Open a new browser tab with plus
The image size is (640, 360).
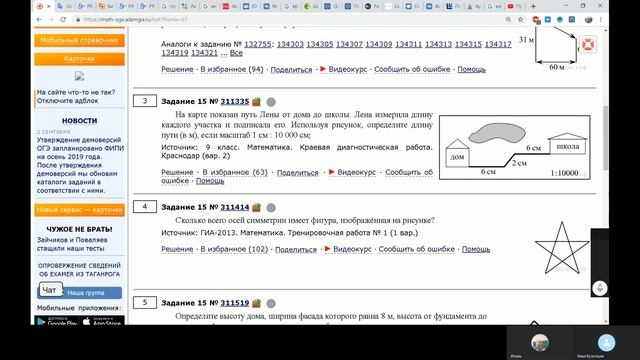point(533,6)
